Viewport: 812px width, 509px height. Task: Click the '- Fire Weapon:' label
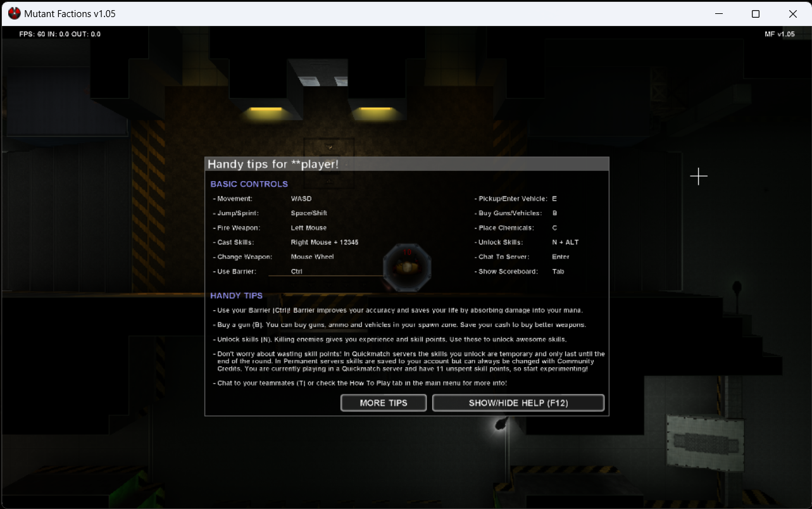click(236, 228)
